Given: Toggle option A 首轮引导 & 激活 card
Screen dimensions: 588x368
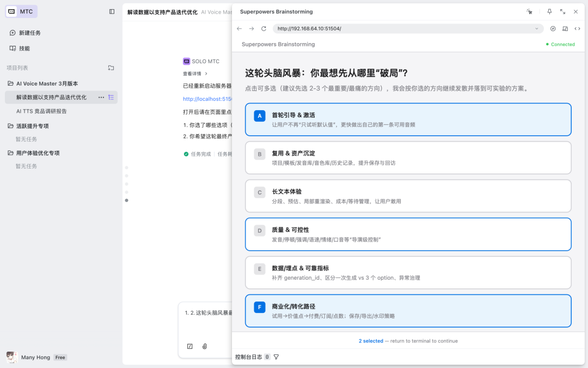Looking at the screenshot, I should (x=408, y=119).
